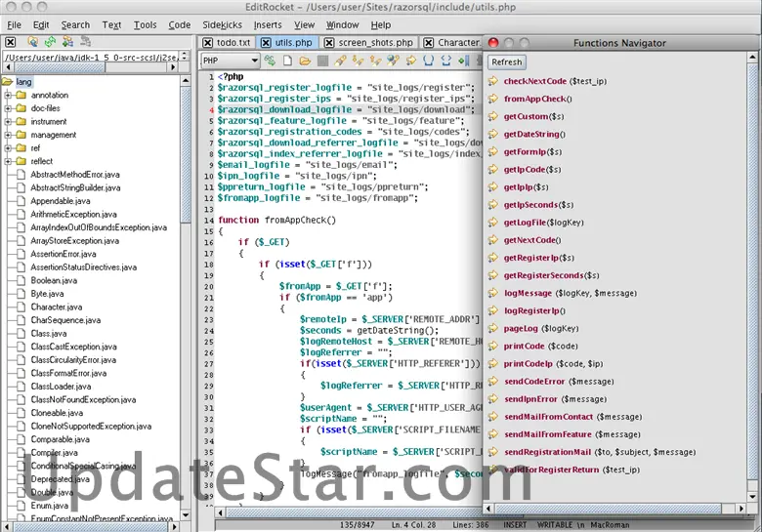Jump to sendMailFromContact function
This screenshot has width=762, height=532.
(572, 417)
